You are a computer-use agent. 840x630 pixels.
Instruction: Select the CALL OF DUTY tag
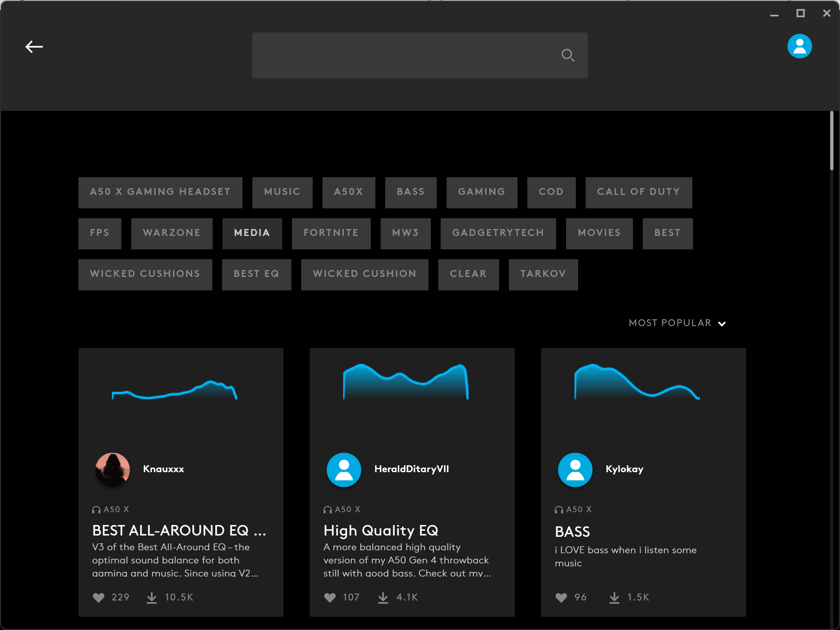tap(638, 192)
